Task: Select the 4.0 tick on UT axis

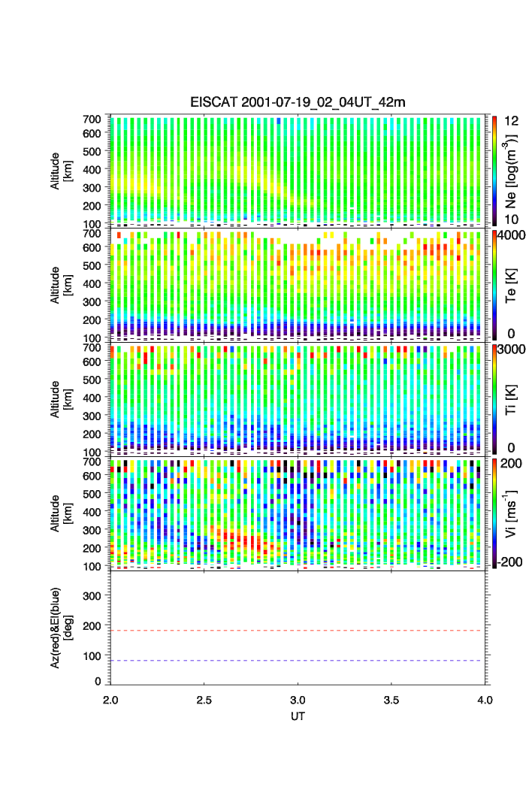Action: 485,699
